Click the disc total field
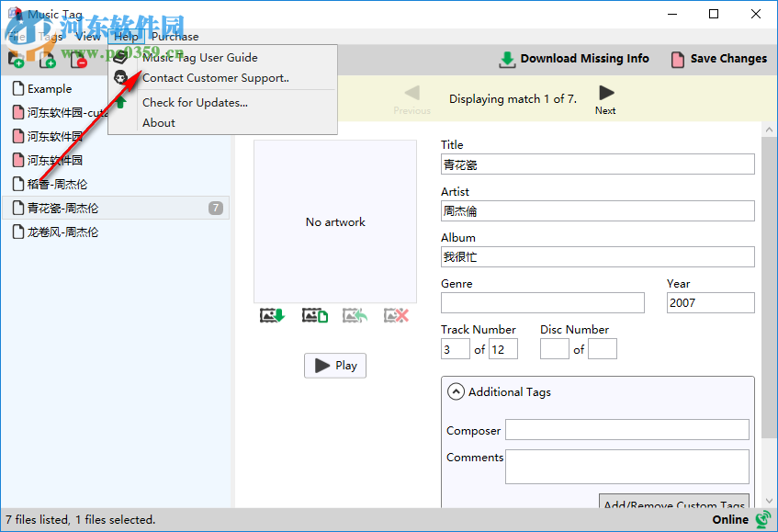Image resolution: width=778 pixels, height=532 pixels. coord(603,349)
